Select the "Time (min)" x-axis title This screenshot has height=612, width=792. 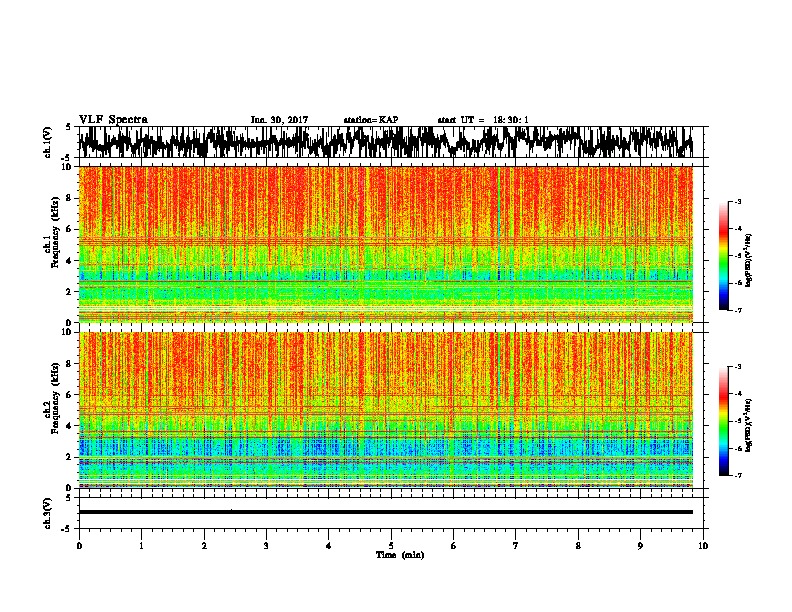click(400, 555)
